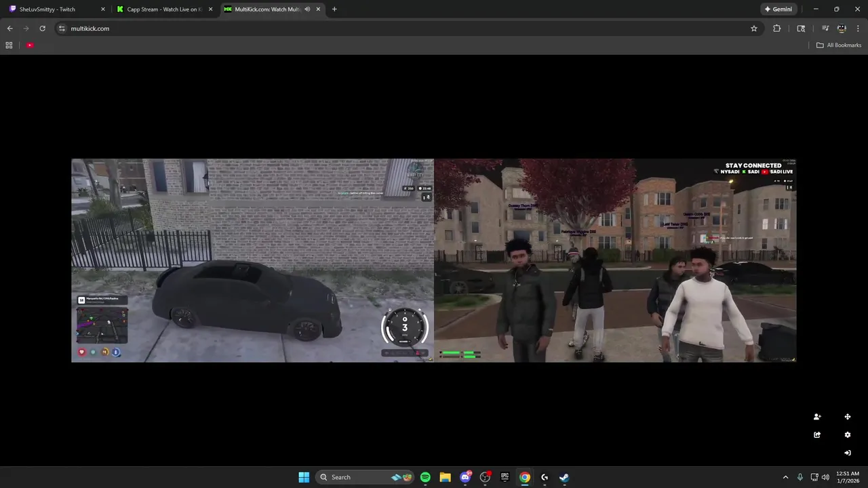Click the taskbar Search box
This screenshot has height=488, width=868.
(366, 477)
